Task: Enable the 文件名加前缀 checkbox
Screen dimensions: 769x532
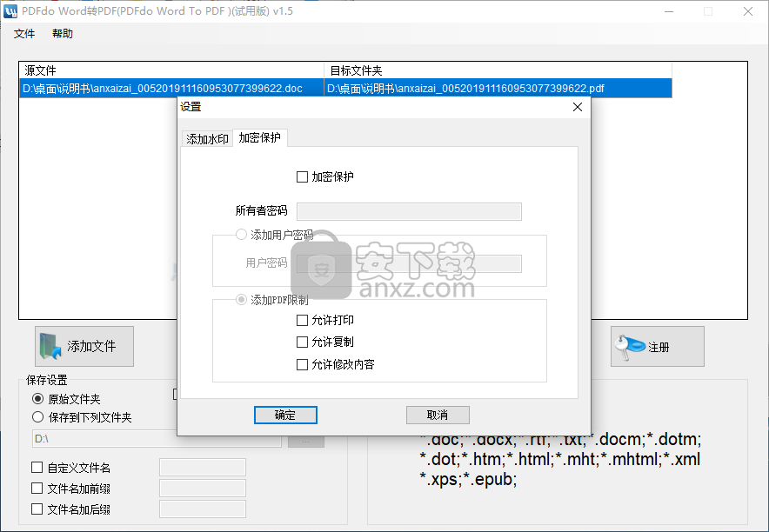Action: tap(37, 489)
